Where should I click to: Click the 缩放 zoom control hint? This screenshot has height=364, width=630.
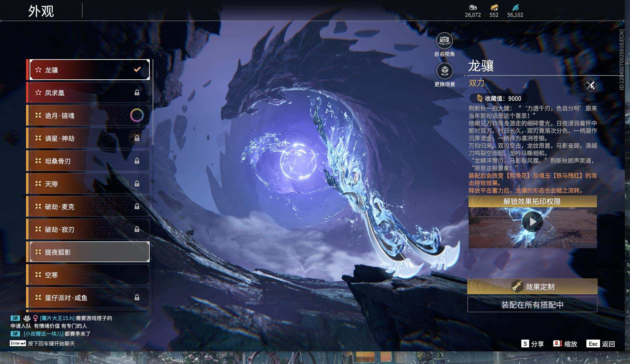(x=565, y=344)
